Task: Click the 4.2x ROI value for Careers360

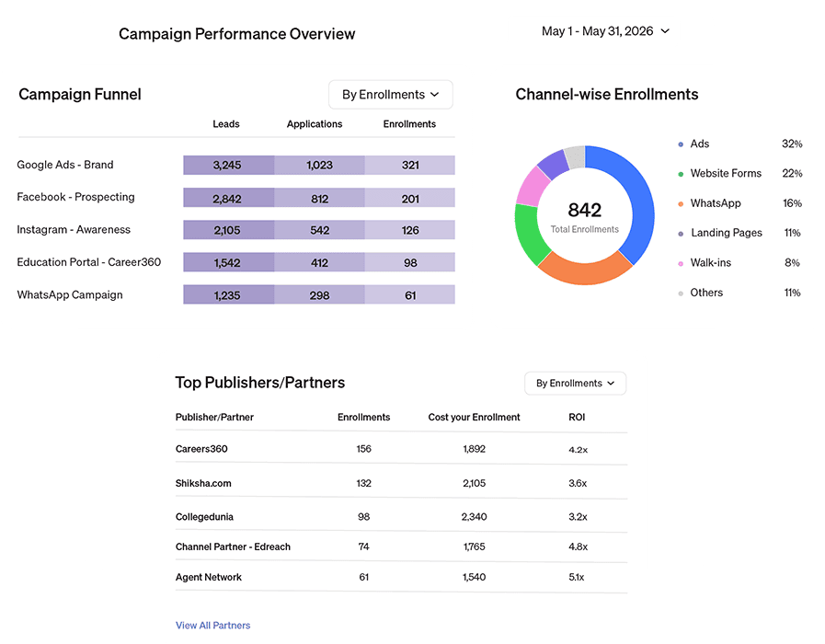Action: coord(578,450)
